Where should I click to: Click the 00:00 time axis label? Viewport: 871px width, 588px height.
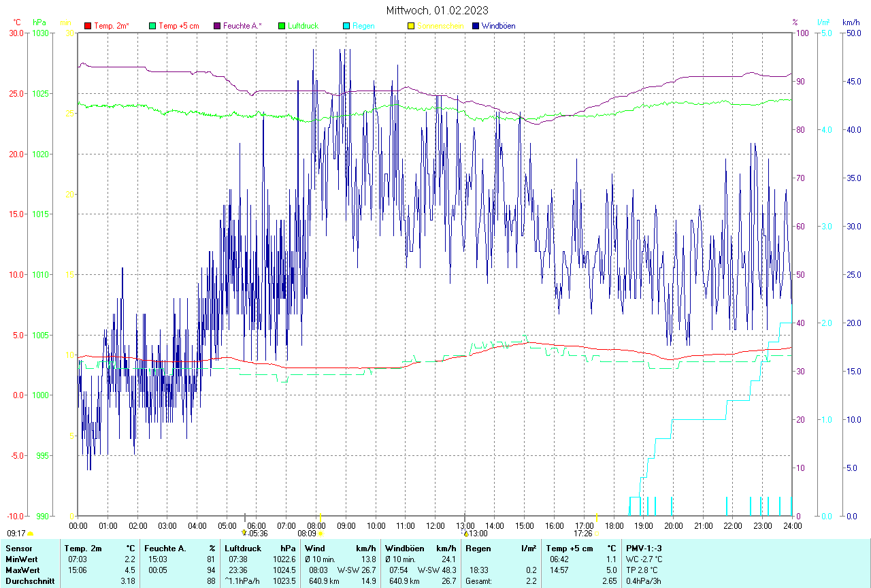coord(78,525)
